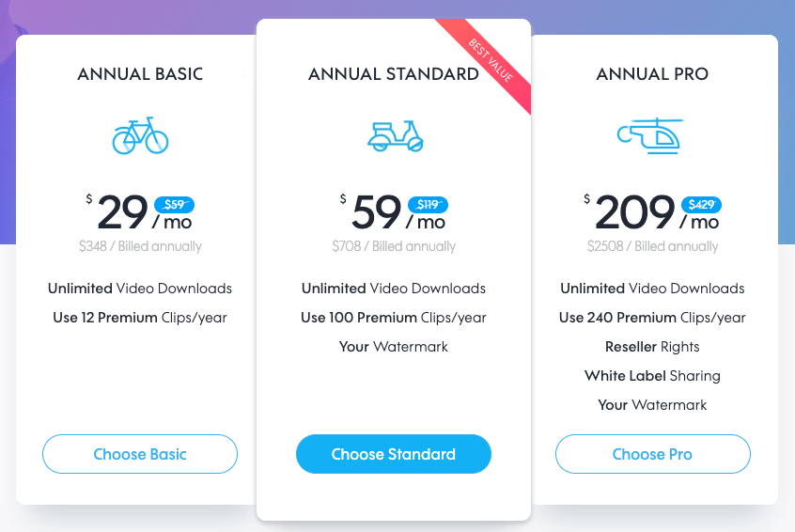This screenshot has width=795, height=532.
Task: Choose the Pro plan
Action: [x=652, y=454]
